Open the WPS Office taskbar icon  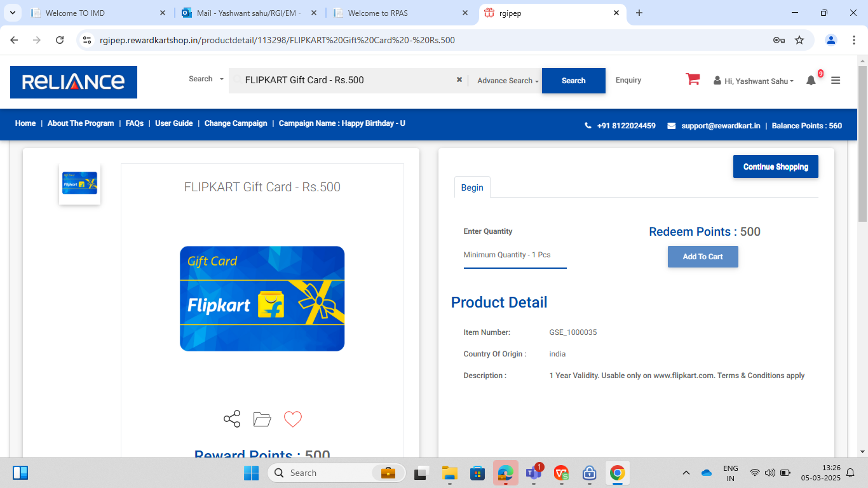coord(561,473)
